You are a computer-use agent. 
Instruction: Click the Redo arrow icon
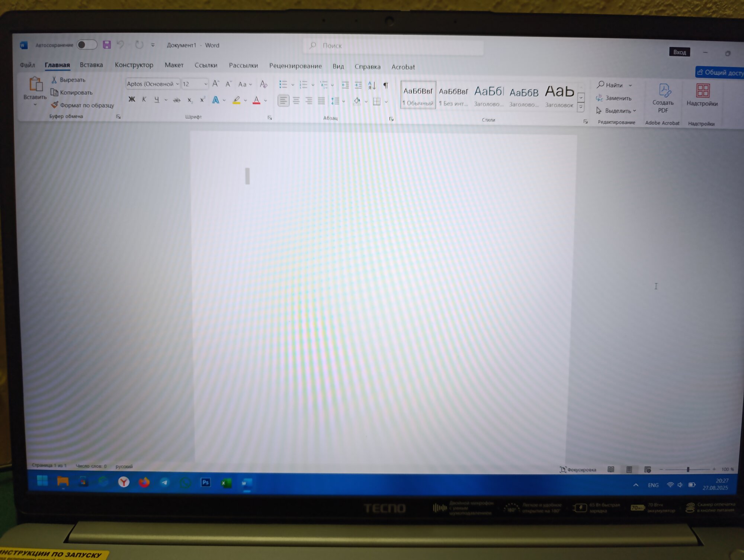click(x=139, y=45)
